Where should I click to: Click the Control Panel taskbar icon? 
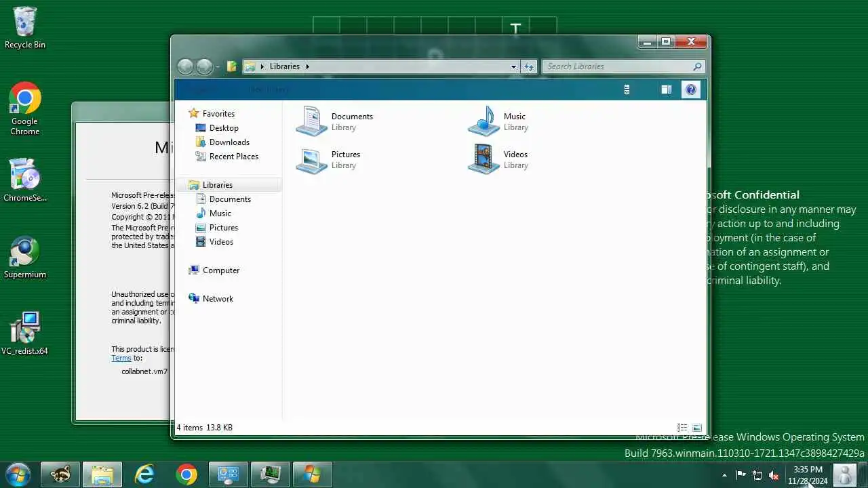[x=229, y=474]
